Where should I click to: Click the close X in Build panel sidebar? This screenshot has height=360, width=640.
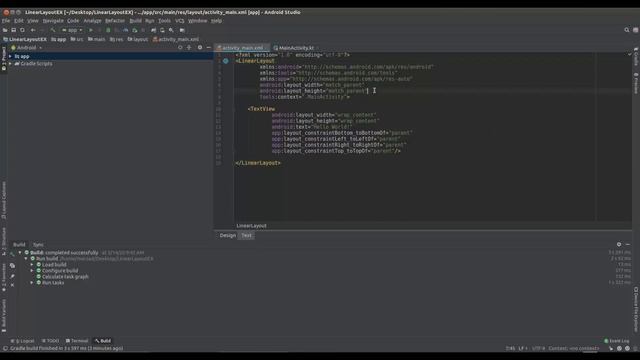click(12, 285)
